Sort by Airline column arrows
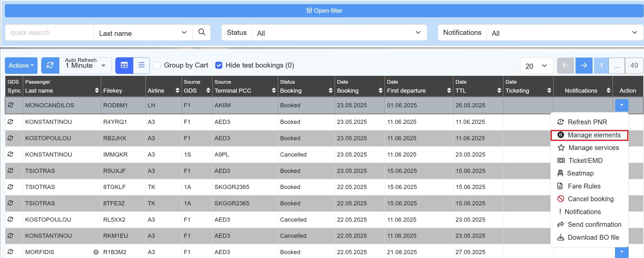644x258 pixels. [x=177, y=90]
